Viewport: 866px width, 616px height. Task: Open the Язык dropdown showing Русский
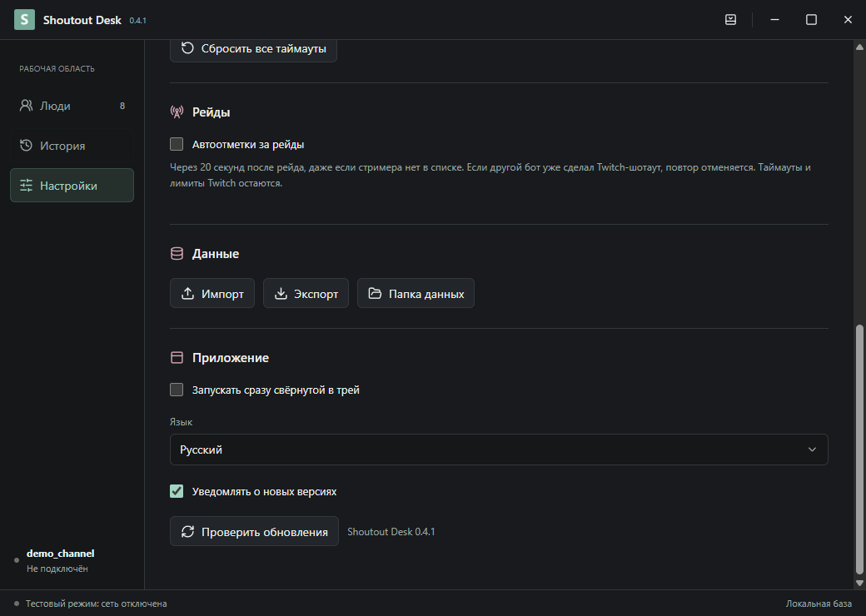click(x=499, y=450)
